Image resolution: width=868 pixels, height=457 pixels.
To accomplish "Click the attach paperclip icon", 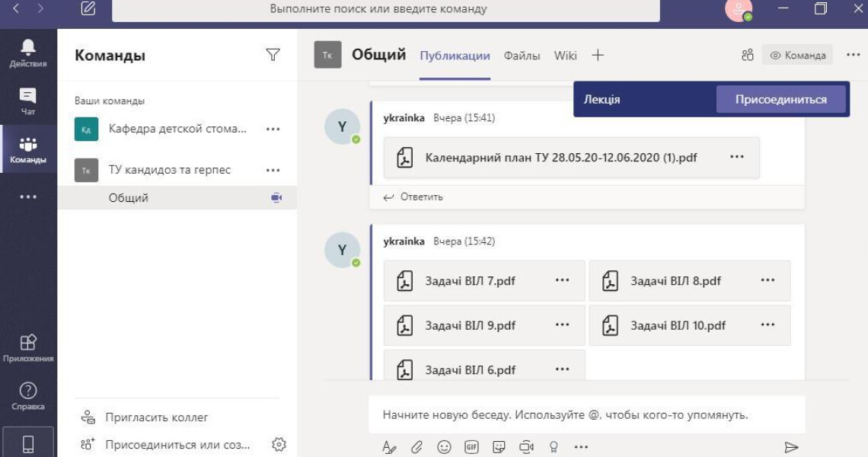I will click(x=416, y=447).
